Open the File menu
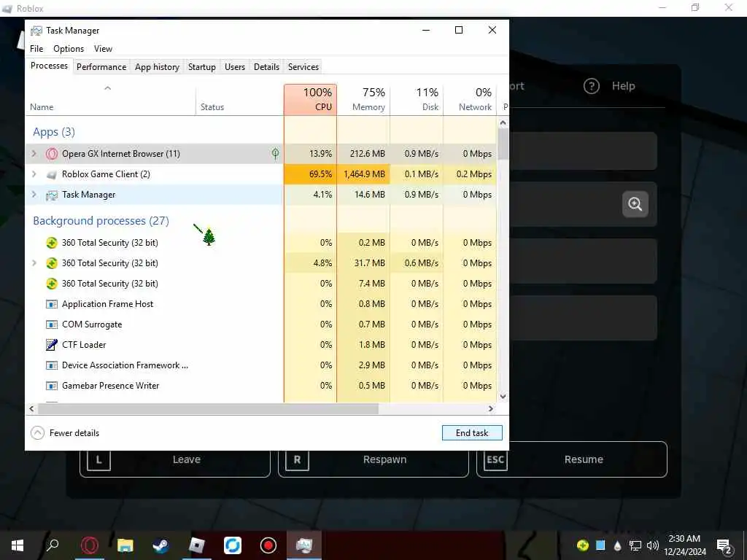The image size is (747, 560). (36, 49)
